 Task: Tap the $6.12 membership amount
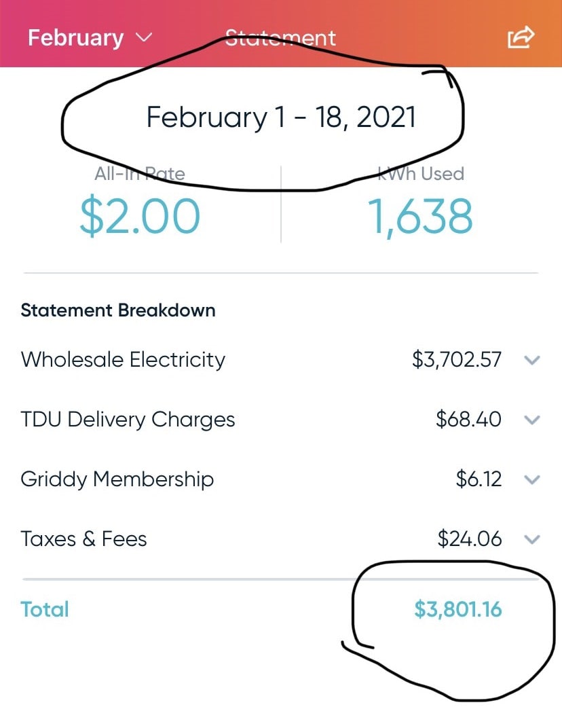click(x=479, y=479)
